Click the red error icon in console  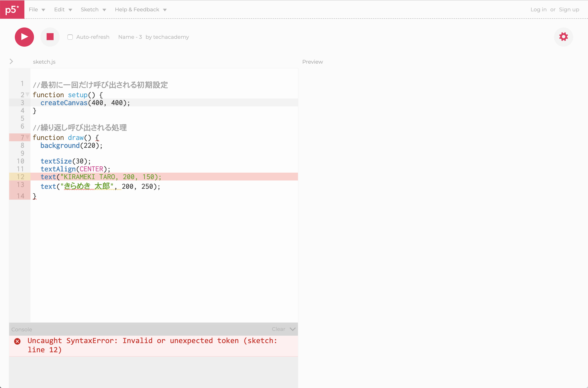coord(17,342)
